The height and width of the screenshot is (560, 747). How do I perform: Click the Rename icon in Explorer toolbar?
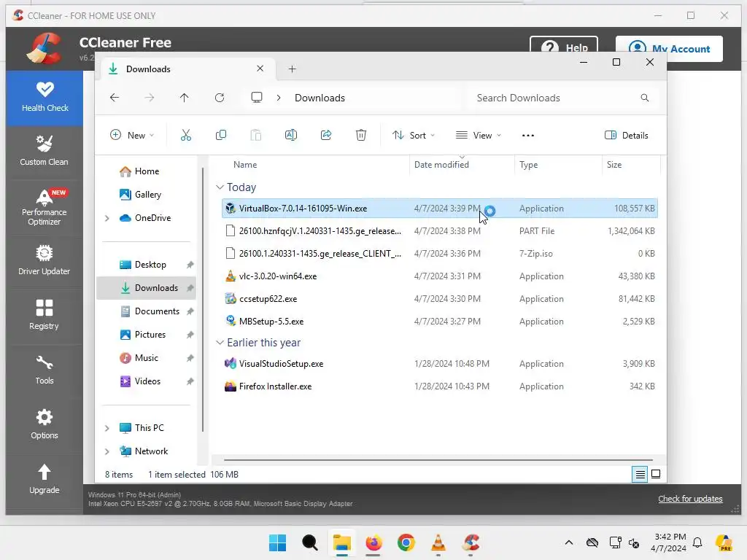coord(290,135)
